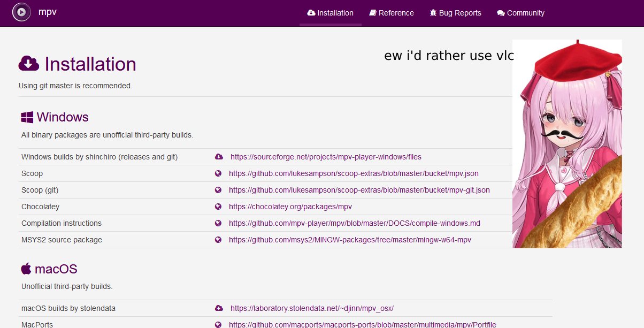
Task: Click the mpv logo icon in header
Action: pos(21,12)
